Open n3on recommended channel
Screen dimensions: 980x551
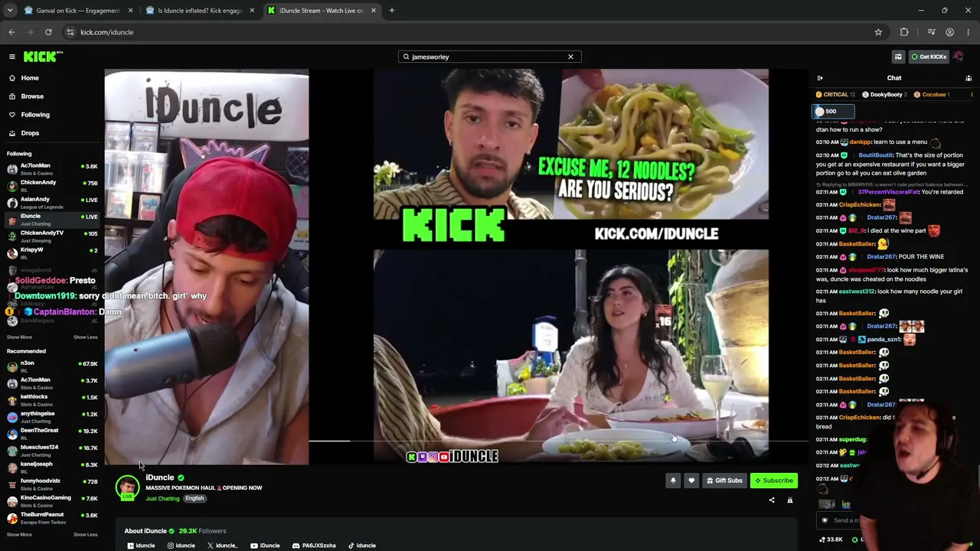[52, 366]
